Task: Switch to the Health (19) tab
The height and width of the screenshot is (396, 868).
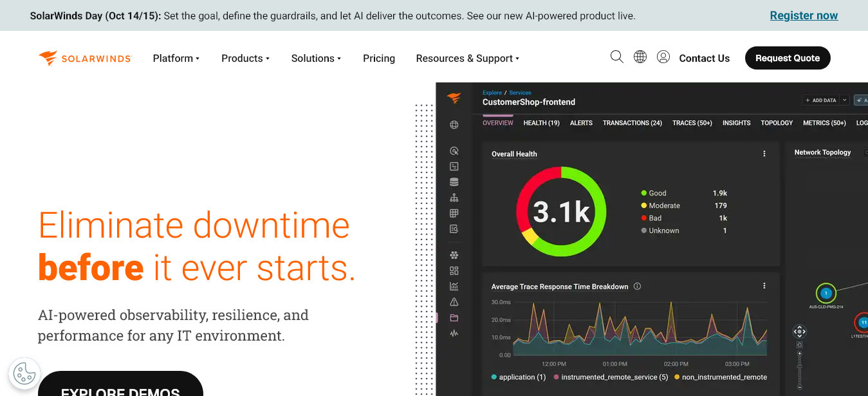Action: (x=541, y=123)
